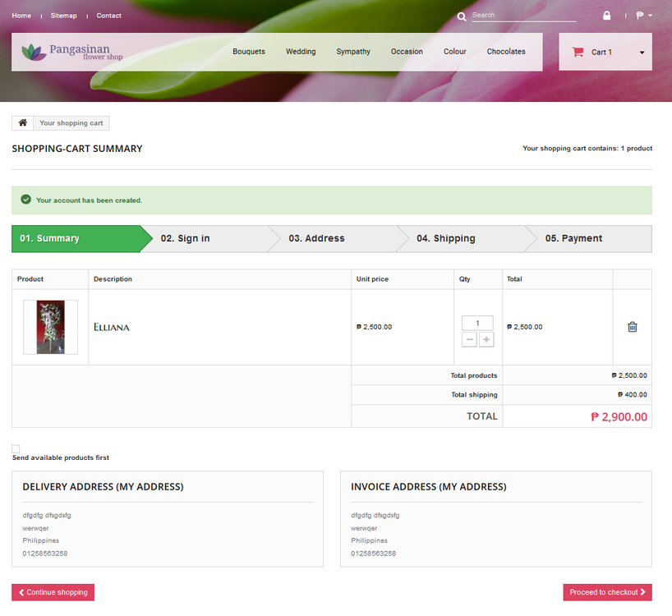Image resolution: width=672 pixels, height=616 pixels.
Task: Click the green checkmark on the confirmation banner
Action: click(x=25, y=200)
